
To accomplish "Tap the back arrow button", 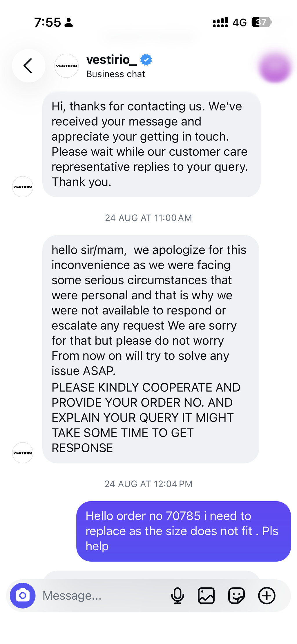I will [28, 66].
